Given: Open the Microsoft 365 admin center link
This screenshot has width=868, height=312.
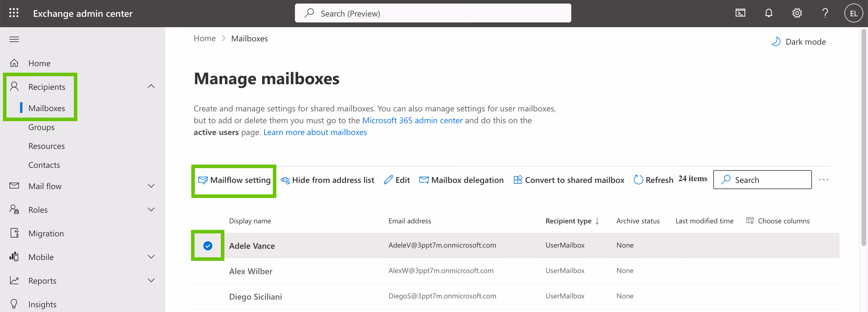Looking at the screenshot, I should pos(412,120).
